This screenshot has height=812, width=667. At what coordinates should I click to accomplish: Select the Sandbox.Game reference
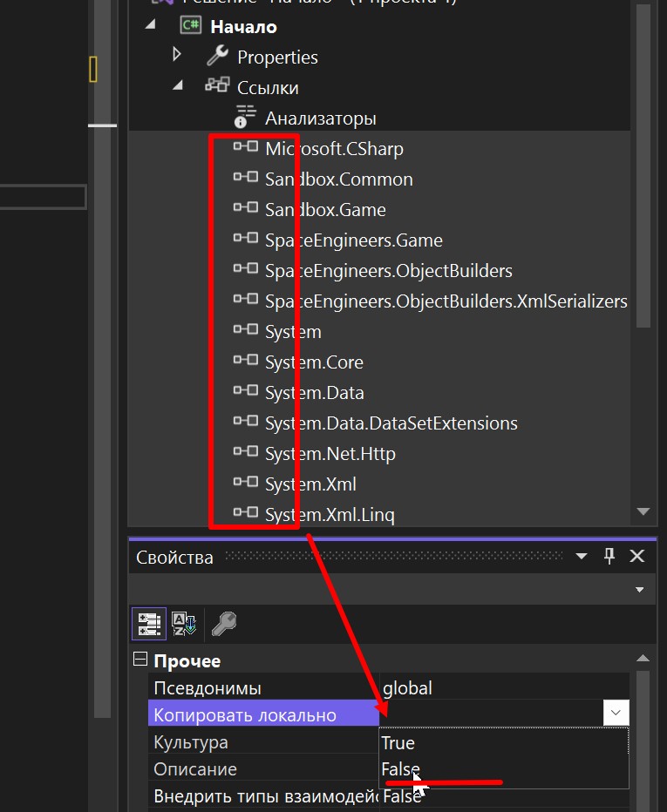325,210
